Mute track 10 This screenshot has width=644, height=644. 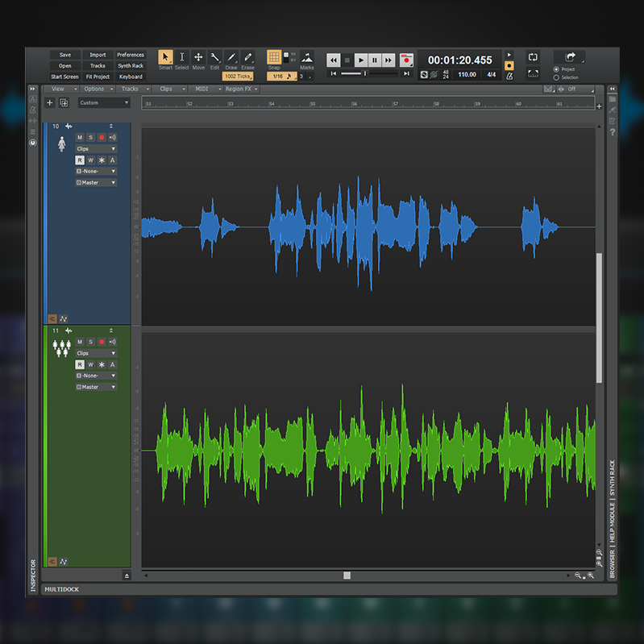coord(80,138)
